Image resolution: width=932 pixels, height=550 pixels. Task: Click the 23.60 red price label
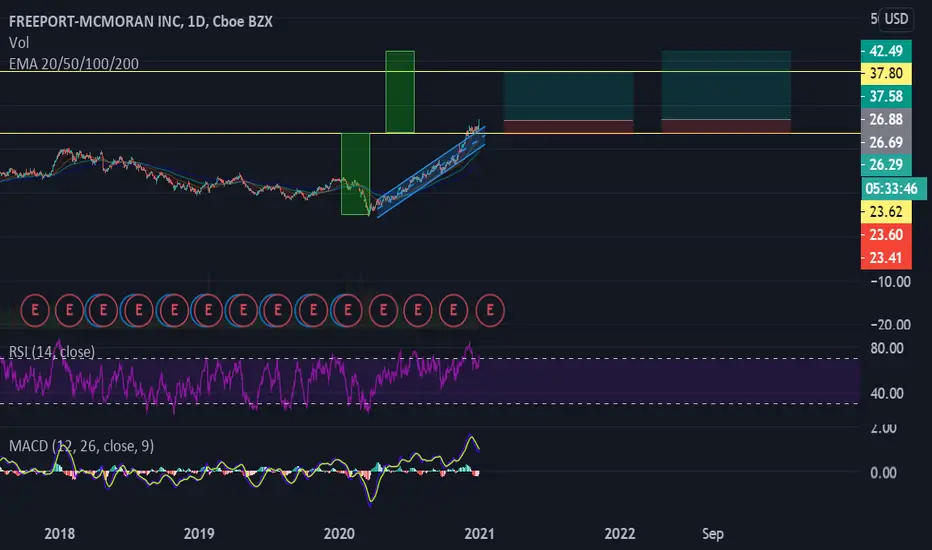pyautogui.click(x=886, y=235)
